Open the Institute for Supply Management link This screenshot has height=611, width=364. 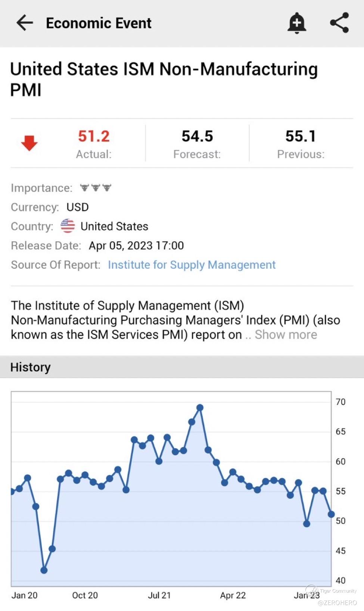click(x=192, y=265)
